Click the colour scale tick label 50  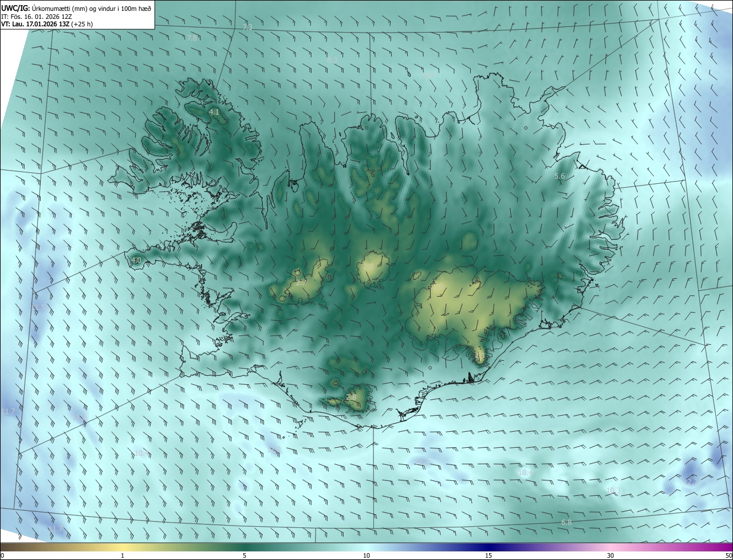[x=728, y=555]
